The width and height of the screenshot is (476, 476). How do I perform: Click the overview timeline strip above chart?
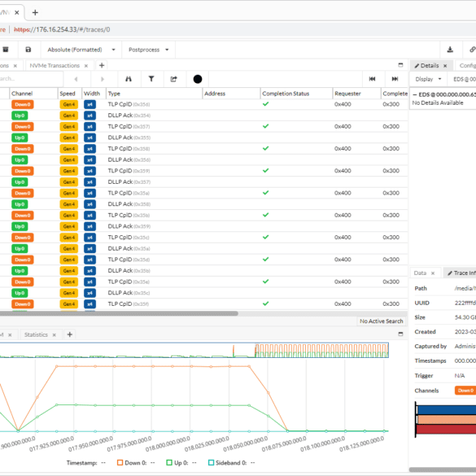pyautogui.click(x=194, y=350)
